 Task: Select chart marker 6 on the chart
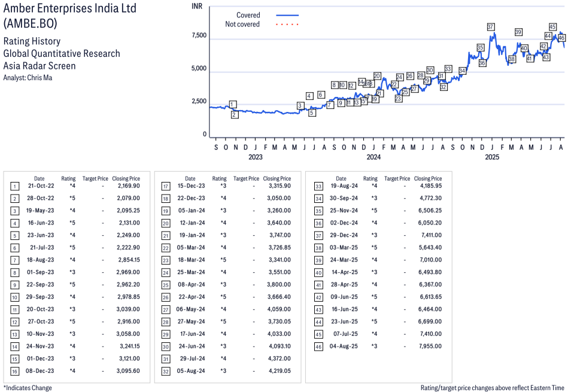coord(321,95)
